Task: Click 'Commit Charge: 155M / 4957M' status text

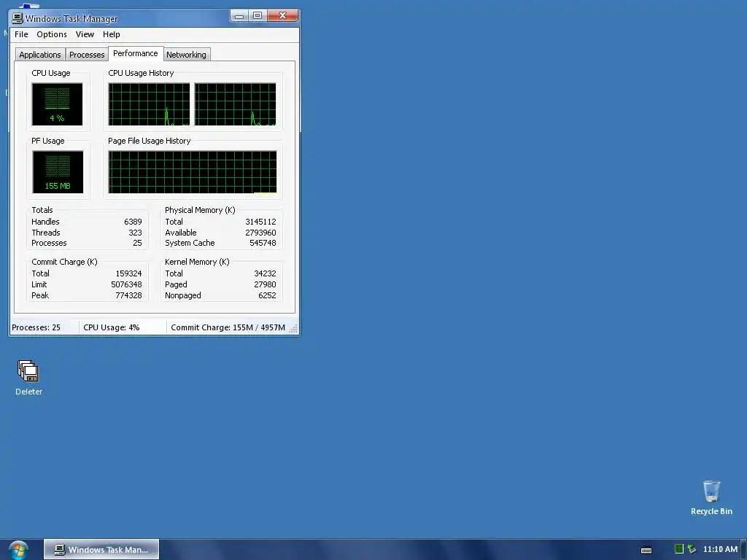Action: click(x=228, y=327)
